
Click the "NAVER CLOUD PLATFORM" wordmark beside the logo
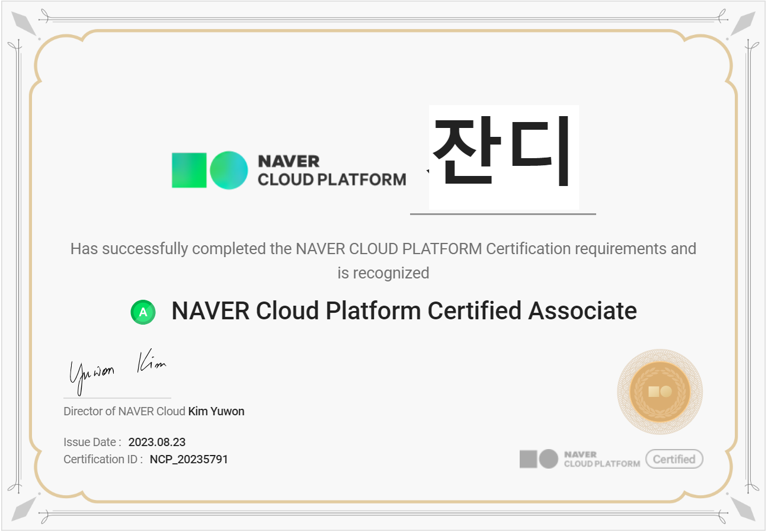(x=332, y=171)
